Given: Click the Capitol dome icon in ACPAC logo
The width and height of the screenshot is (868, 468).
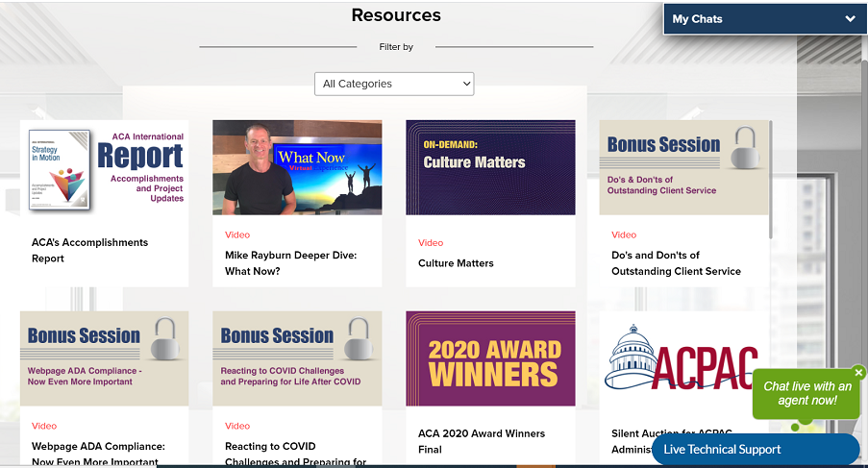Looking at the screenshot, I should [x=632, y=357].
